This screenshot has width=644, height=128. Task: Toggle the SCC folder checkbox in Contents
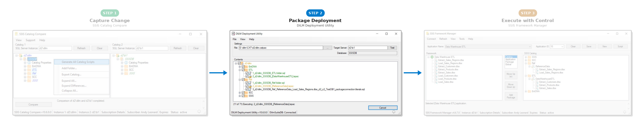243,93
